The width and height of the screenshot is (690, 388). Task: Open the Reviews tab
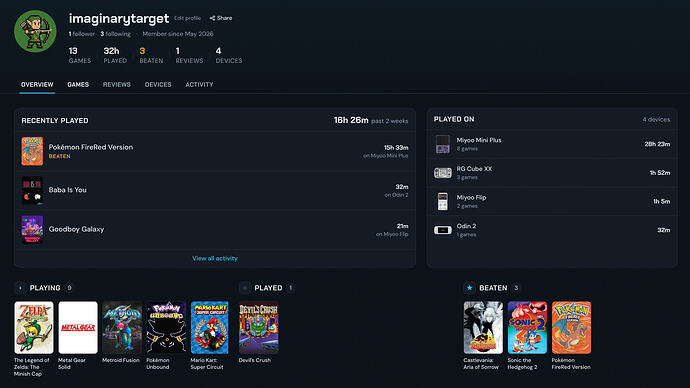[117, 84]
